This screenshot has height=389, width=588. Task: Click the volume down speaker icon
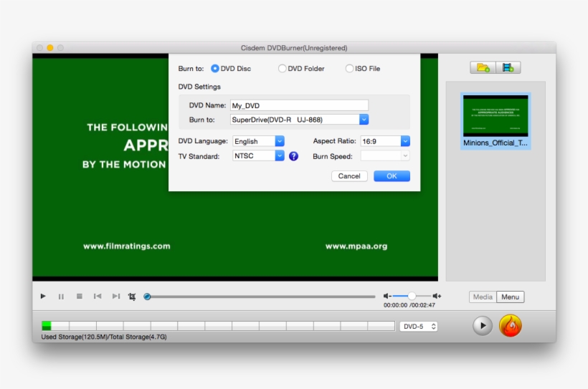(x=387, y=296)
